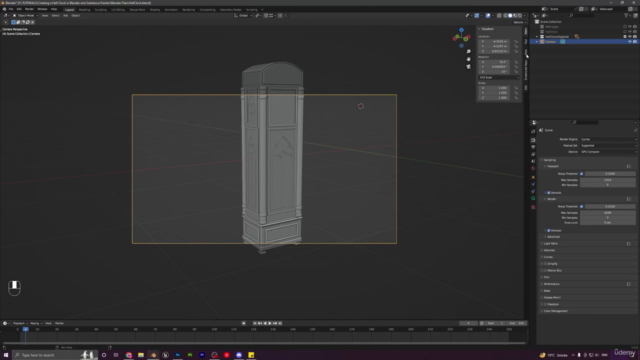This screenshot has height=360, width=640.
Task: Open the Object Constraint properties tab icon
Action: coord(533,191)
